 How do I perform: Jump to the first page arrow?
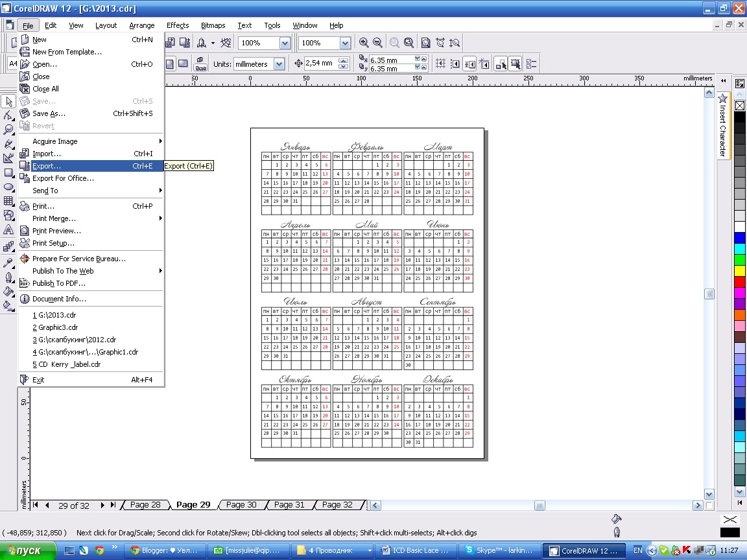coord(35,505)
